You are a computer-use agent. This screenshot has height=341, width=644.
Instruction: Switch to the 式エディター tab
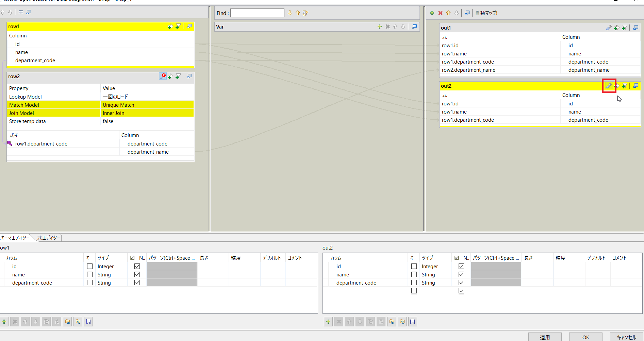(48, 238)
